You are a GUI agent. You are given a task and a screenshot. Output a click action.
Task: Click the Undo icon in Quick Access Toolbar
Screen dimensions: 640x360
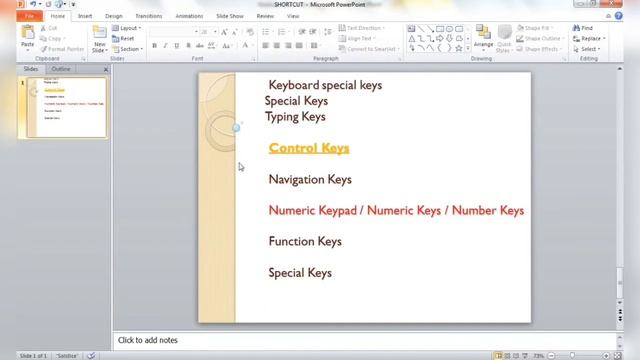pyautogui.click(x=33, y=4)
